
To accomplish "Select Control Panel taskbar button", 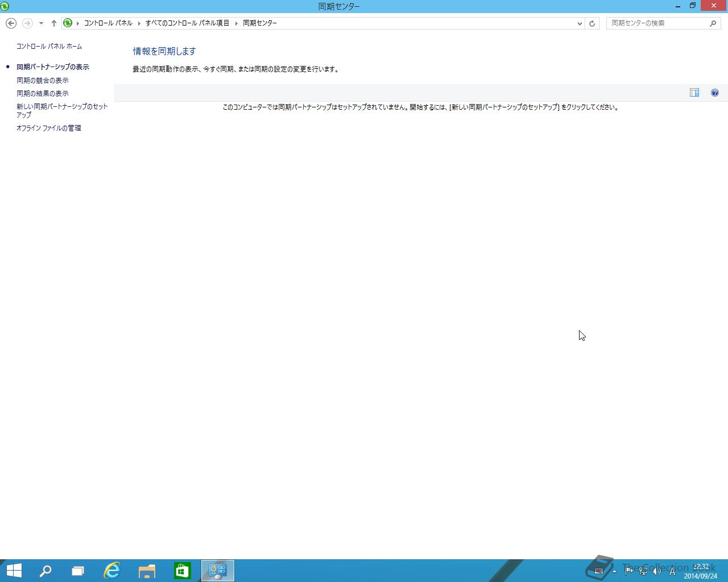I will [x=218, y=571].
